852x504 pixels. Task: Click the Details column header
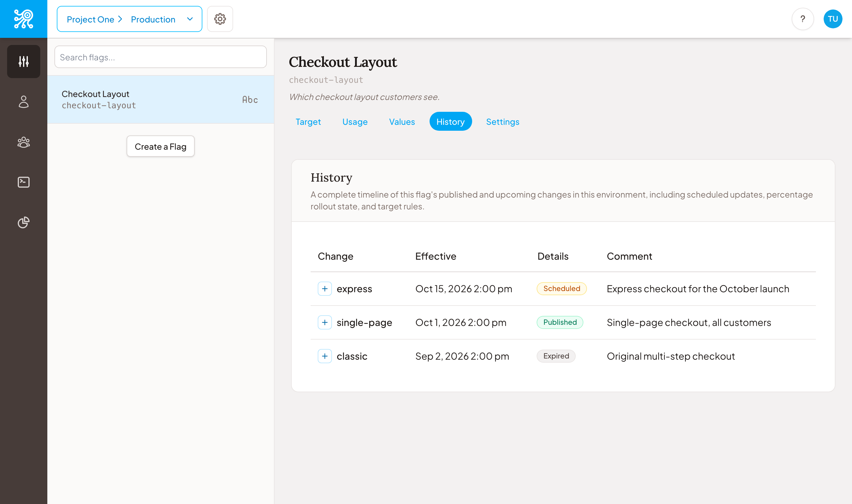(553, 256)
